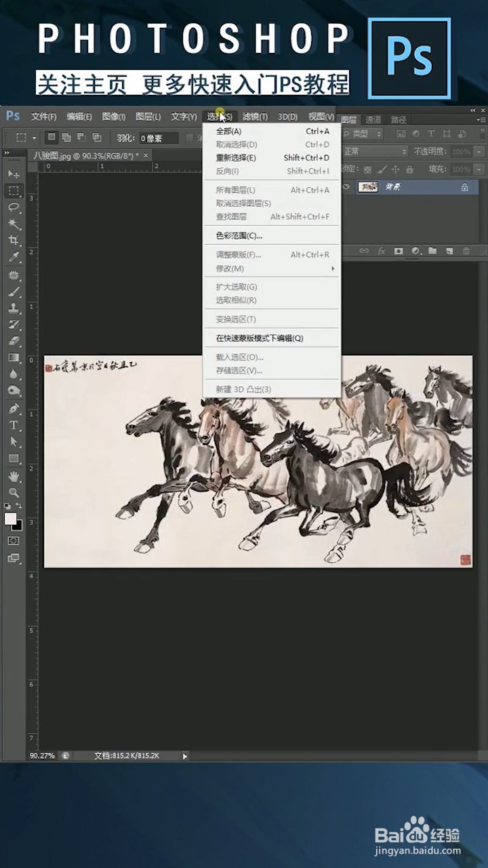Expand the 修改(M) submenu
488x868 pixels.
(271, 269)
